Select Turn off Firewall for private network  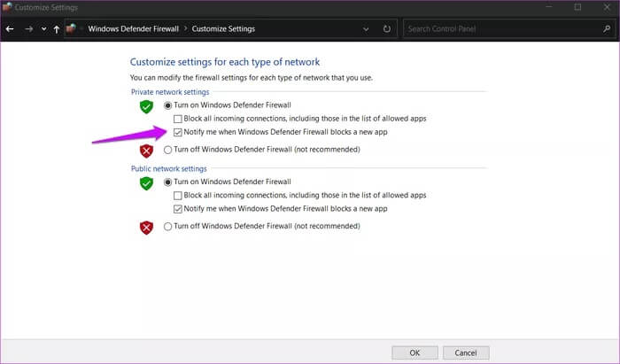click(x=167, y=150)
